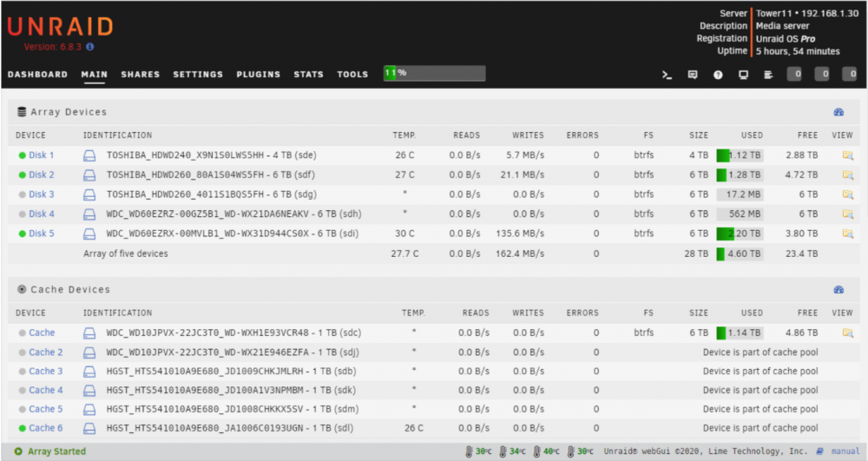The width and height of the screenshot is (868, 461).
Task: Open the Dashboard tab
Action: (37, 74)
